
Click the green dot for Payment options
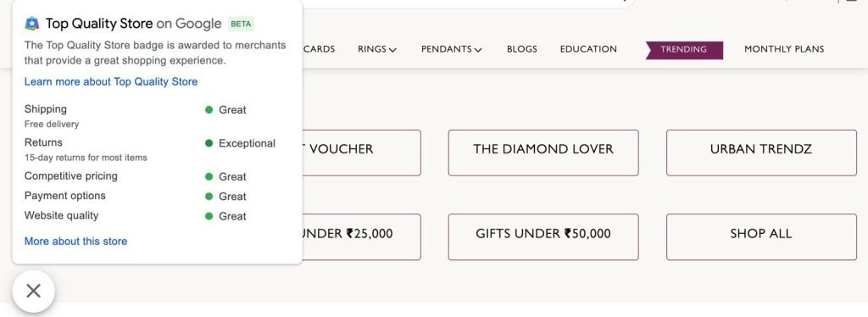click(209, 197)
